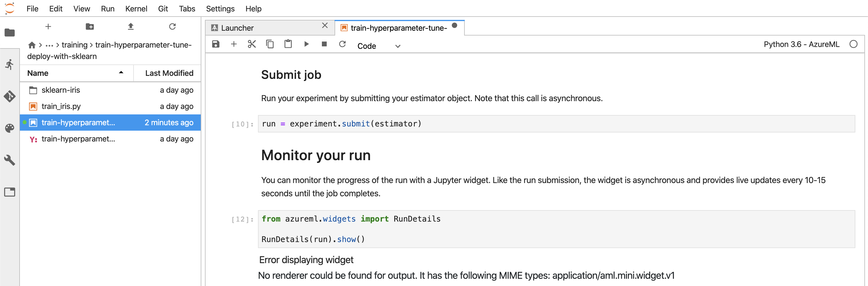Select train_iris.py in the file browser

[61, 106]
